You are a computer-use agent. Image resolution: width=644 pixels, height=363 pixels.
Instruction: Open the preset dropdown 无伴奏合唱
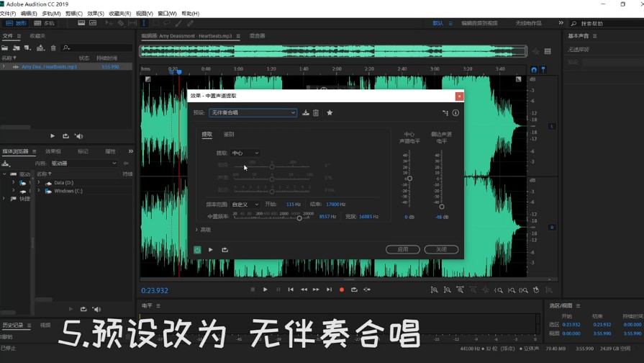253,113
